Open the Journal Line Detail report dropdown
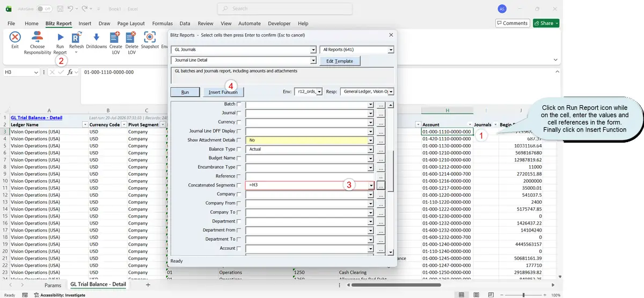Viewport: 644px width, 298px height. (x=313, y=61)
